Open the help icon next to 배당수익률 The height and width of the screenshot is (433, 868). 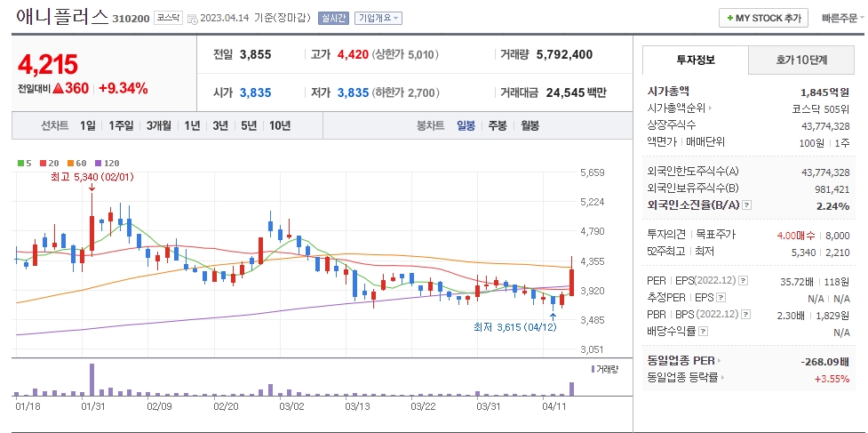pos(703,332)
